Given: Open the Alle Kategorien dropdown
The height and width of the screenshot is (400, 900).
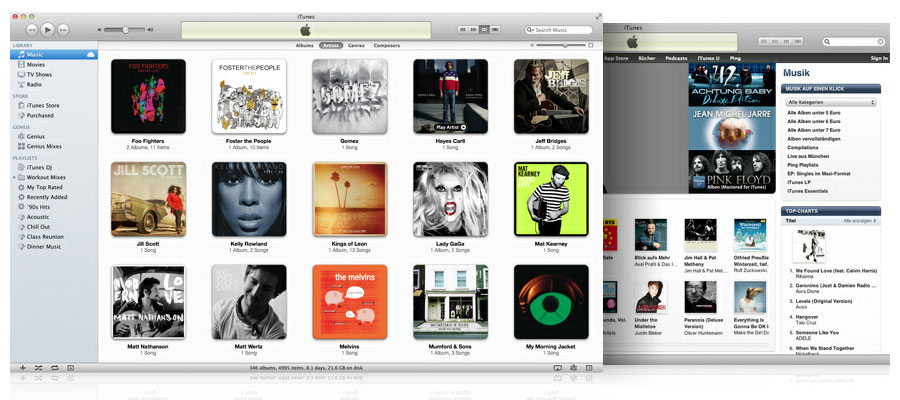Looking at the screenshot, I should [x=831, y=102].
